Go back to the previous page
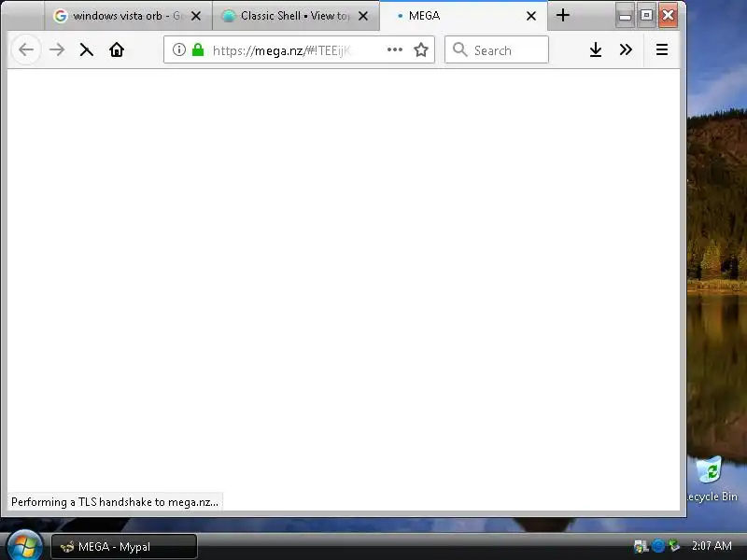The height and width of the screenshot is (560, 747). [x=26, y=49]
